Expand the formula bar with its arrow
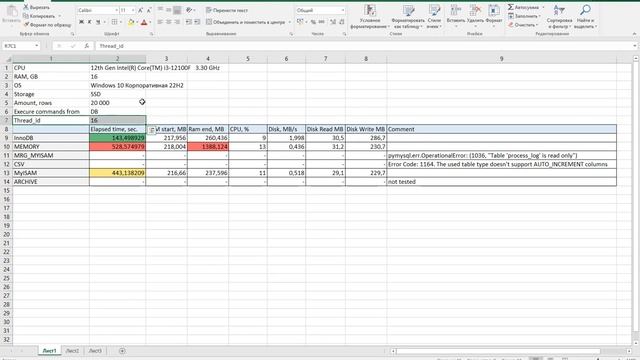This screenshot has height=360, width=640. [x=635, y=46]
